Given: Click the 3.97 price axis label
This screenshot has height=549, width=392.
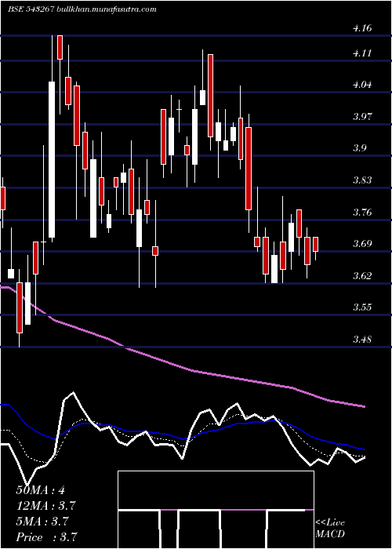Looking at the screenshot, I should click(x=362, y=116).
